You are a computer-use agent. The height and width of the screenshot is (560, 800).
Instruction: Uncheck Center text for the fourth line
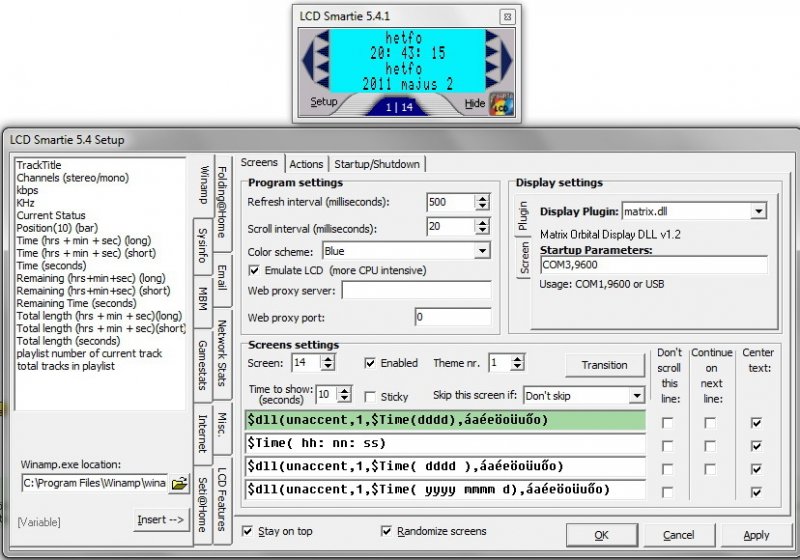click(x=756, y=492)
